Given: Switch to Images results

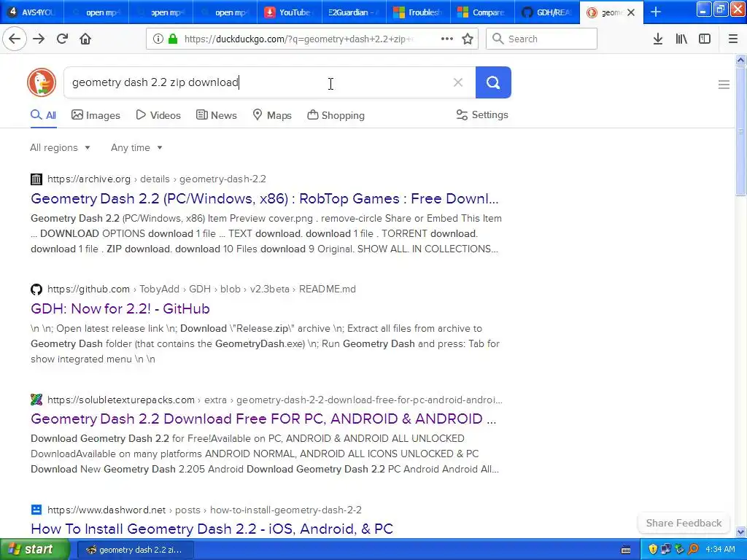Looking at the screenshot, I should [96, 115].
